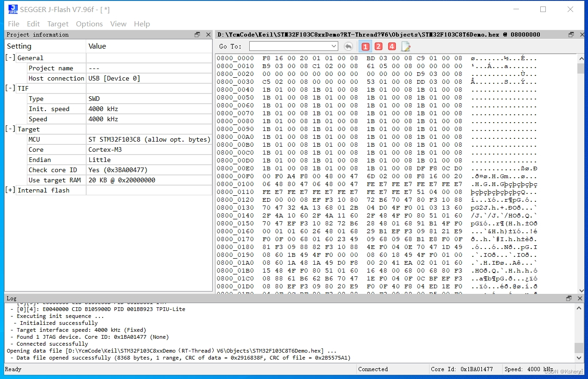Collapse the Target settings group
Viewport: 588px width, 379px height.
[x=10, y=129]
